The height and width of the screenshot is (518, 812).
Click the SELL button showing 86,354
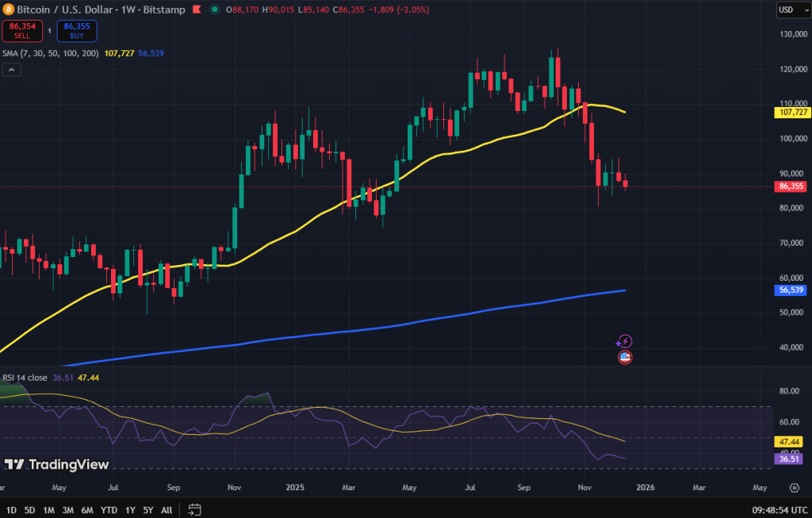[22, 31]
